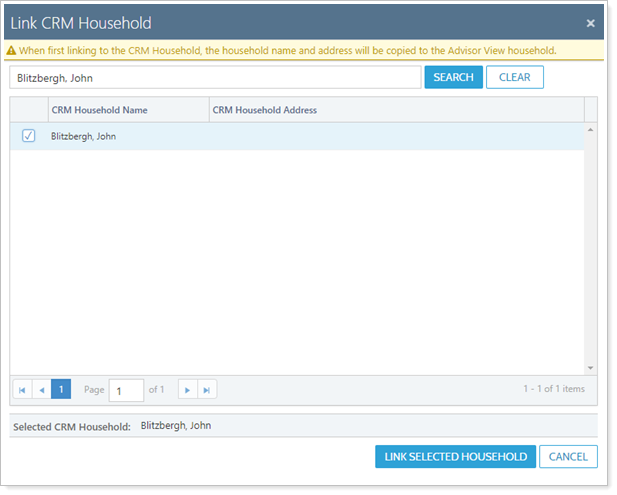Go to first page of results

point(22,389)
